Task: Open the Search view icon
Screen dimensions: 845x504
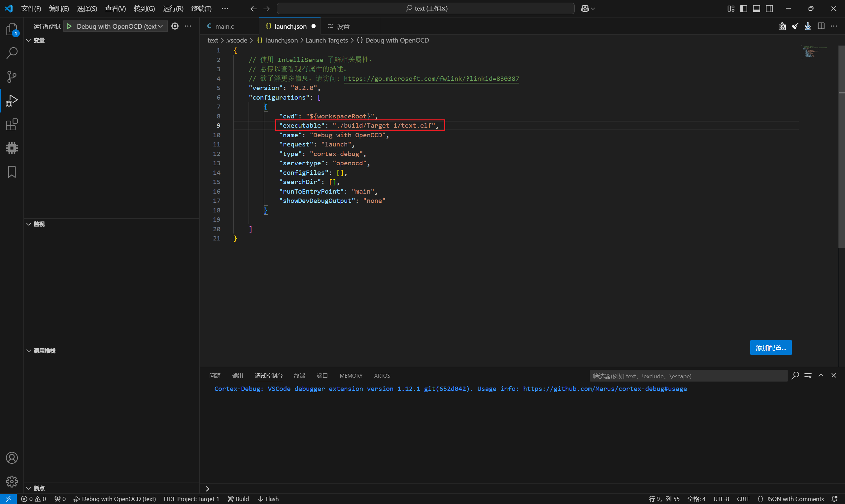Action: (x=12, y=53)
